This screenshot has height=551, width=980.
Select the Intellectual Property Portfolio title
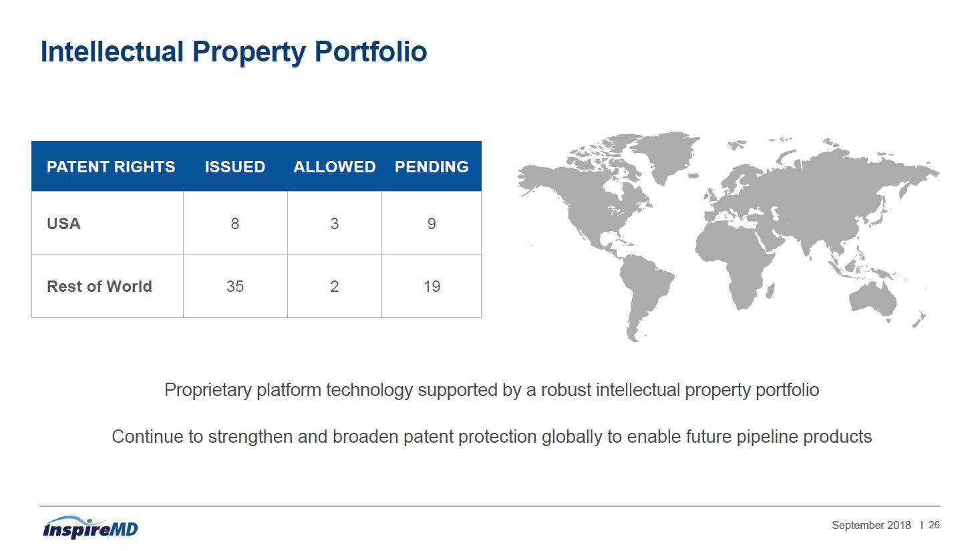pos(234,51)
